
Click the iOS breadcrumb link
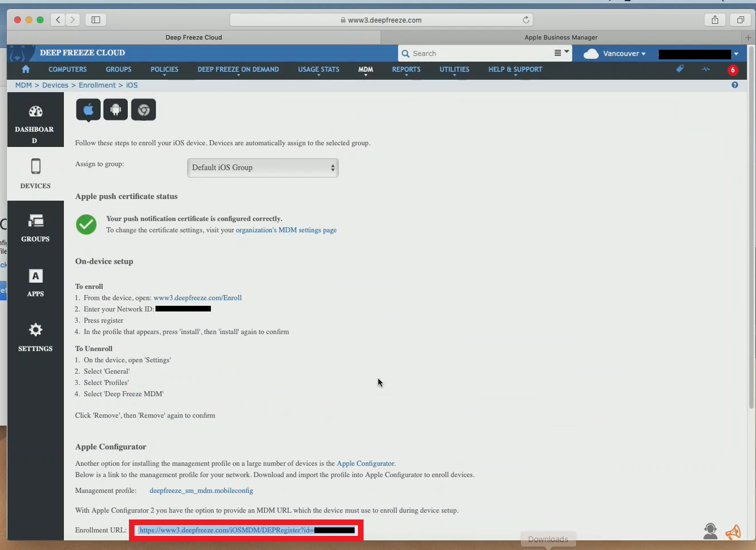click(132, 85)
